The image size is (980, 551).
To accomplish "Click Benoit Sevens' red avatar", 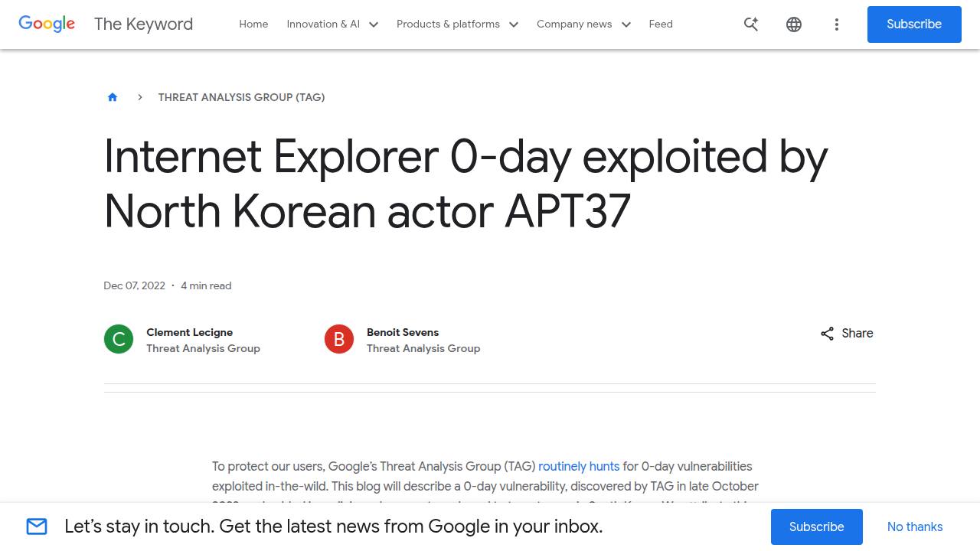I will [339, 339].
